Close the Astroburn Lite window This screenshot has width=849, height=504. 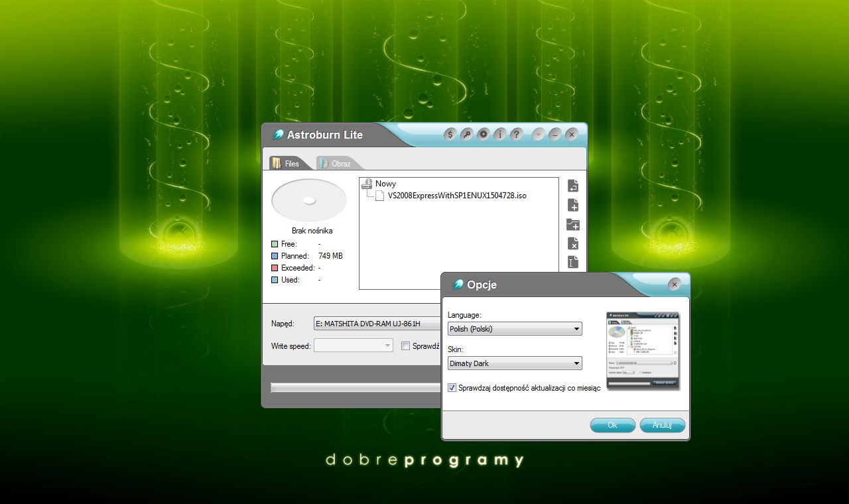click(572, 135)
